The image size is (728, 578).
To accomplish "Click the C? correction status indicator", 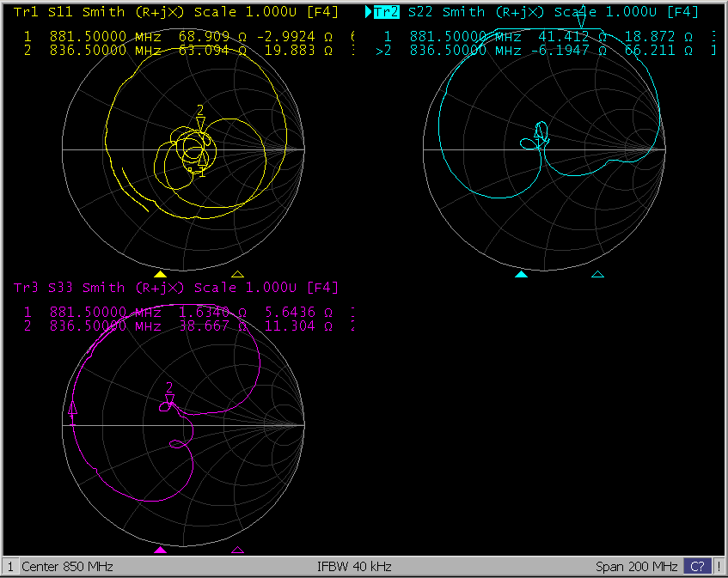I will click(x=697, y=567).
